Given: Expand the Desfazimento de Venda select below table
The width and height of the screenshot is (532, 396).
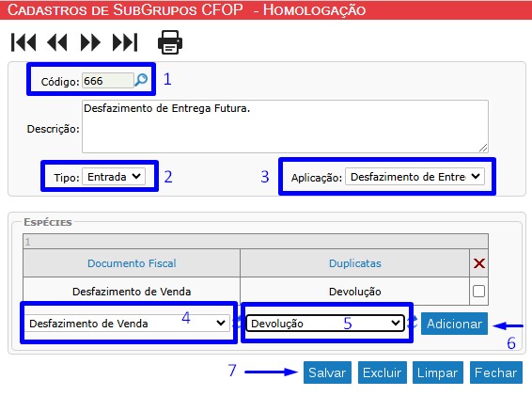Looking at the screenshot, I should pyautogui.click(x=128, y=324).
